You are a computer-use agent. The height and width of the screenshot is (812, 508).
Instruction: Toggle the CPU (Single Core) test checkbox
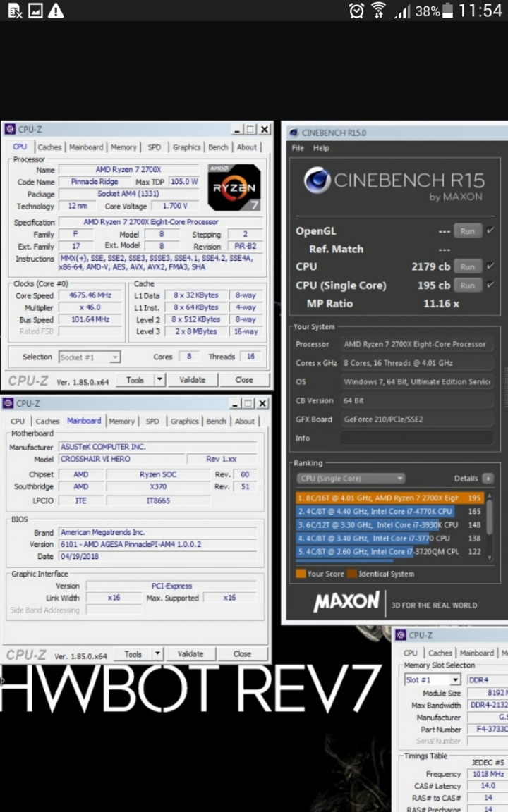(x=490, y=285)
